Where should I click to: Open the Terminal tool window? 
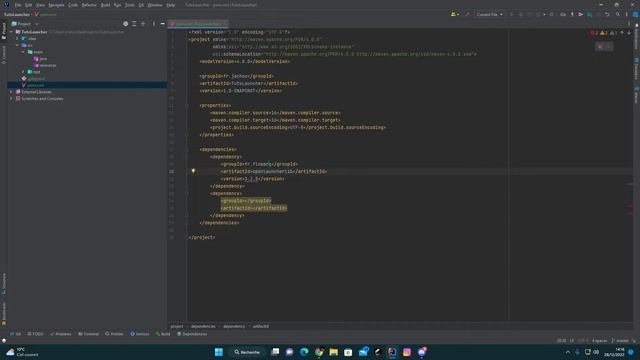pyautogui.click(x=89, y=334)
